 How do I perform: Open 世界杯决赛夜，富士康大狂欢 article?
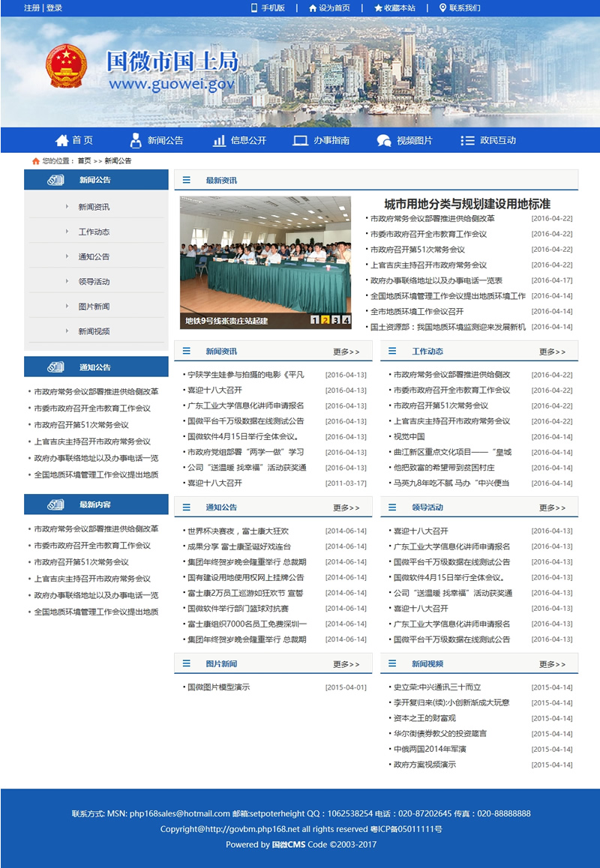pyautogui.click(x=238, y=531)
